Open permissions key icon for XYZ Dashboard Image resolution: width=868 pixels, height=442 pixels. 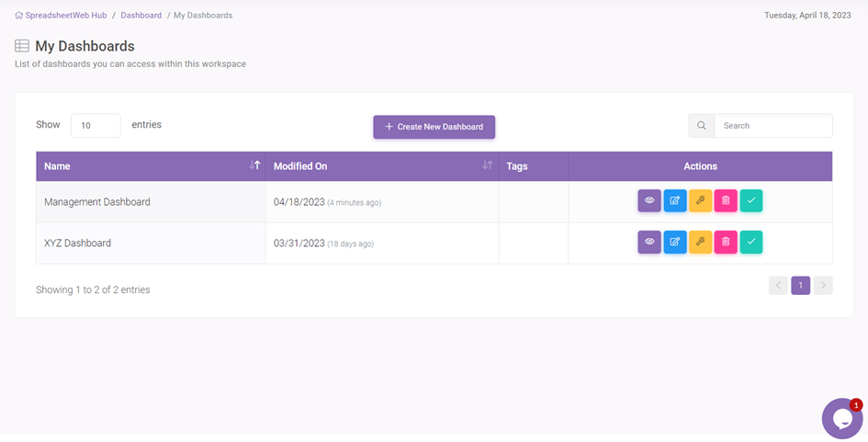(700, 242)
